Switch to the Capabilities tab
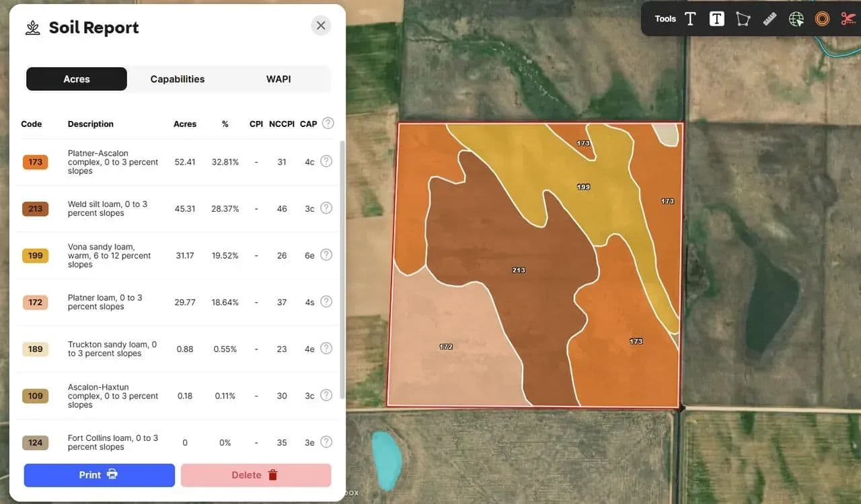Image resolution: width=861 pixels, height=504 pixels. tap(178, 79)
